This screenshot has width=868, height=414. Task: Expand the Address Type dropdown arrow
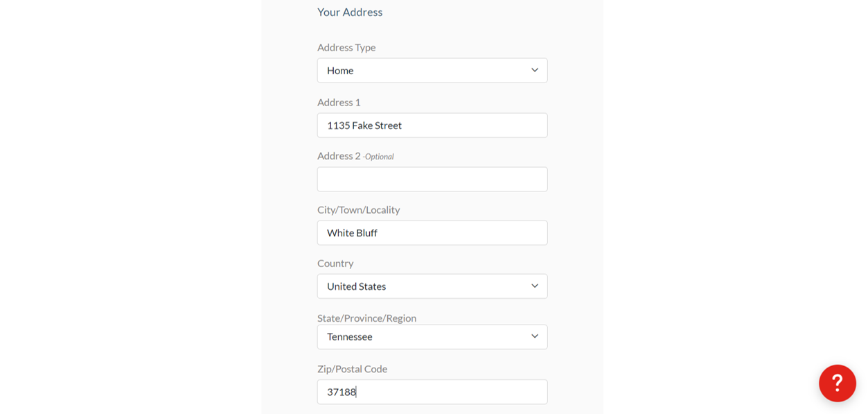(x=534, y=70)
